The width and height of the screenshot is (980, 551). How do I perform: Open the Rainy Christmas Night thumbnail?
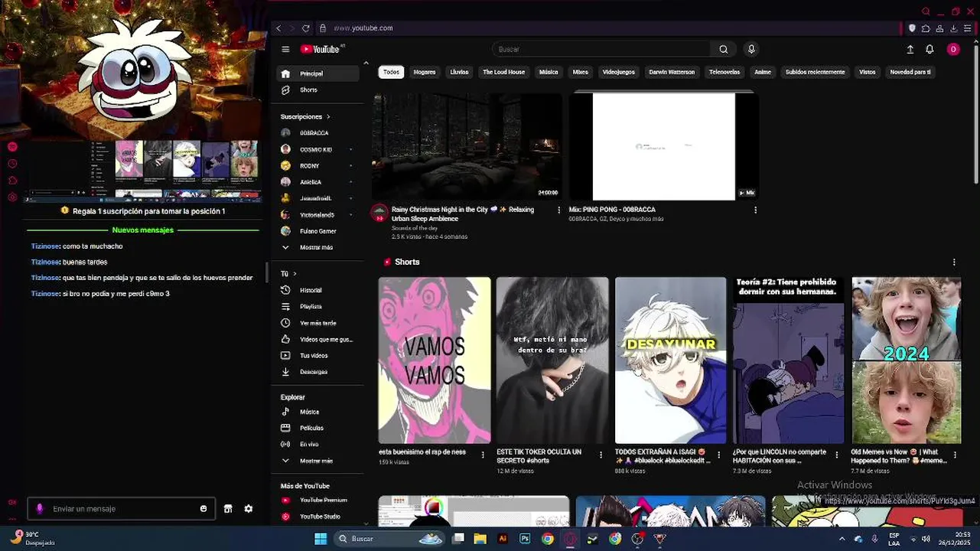467,146
